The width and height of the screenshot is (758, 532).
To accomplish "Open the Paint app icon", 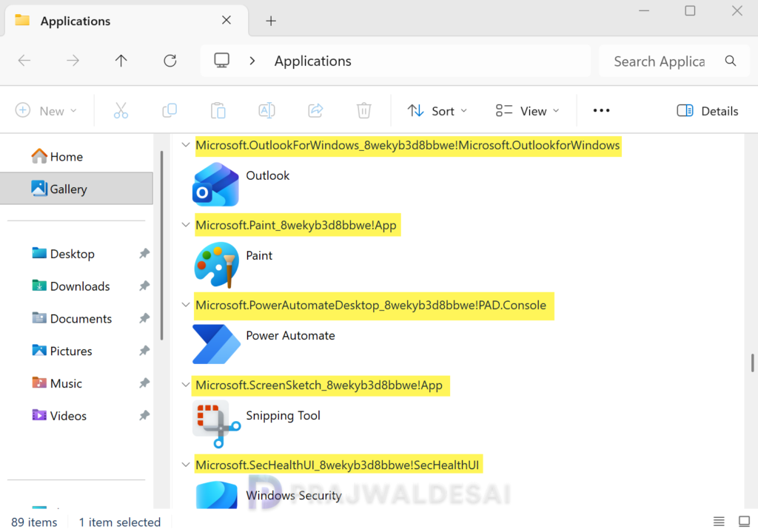I will [217, 264].
